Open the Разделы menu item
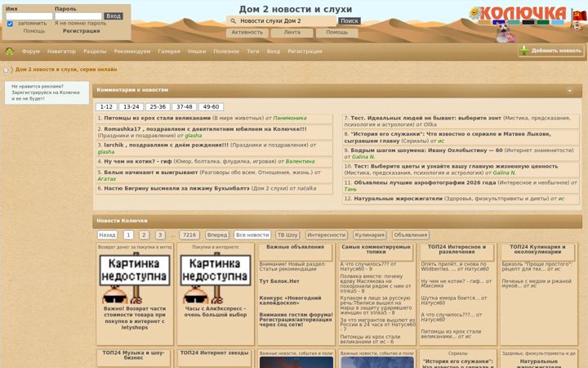 coord(95,51)
